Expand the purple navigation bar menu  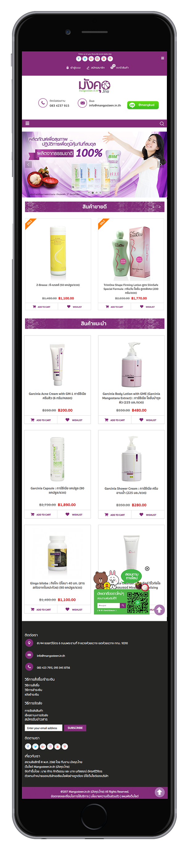27,124
